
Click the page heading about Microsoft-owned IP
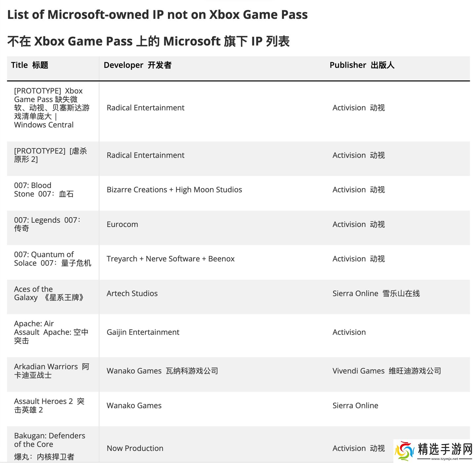tap(157, 15)
